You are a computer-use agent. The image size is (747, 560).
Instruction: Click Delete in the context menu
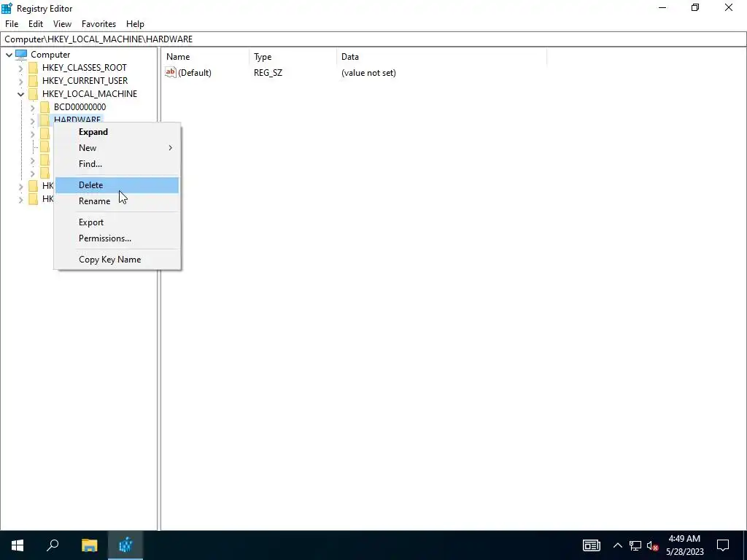click(x=117, y=185)
